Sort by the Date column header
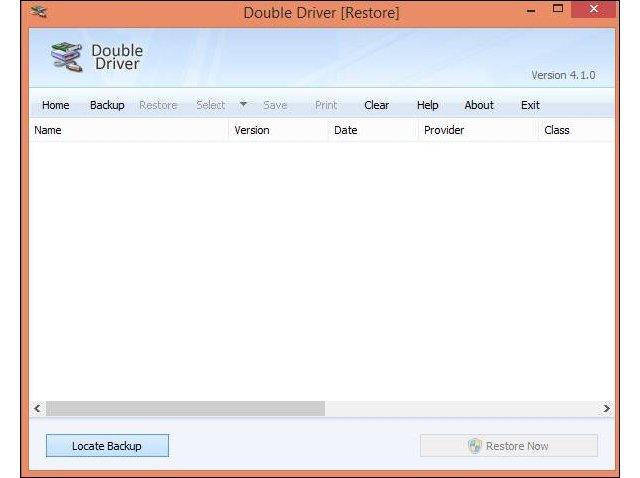The height and width of the screenshot is (478, 640). 373,130
